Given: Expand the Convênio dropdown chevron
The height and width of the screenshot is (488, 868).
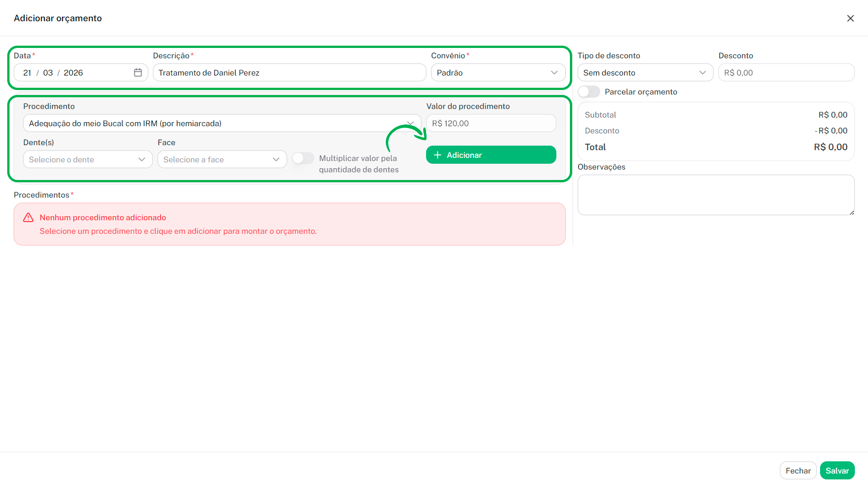Looking at the screenshot, I should 554,72.
